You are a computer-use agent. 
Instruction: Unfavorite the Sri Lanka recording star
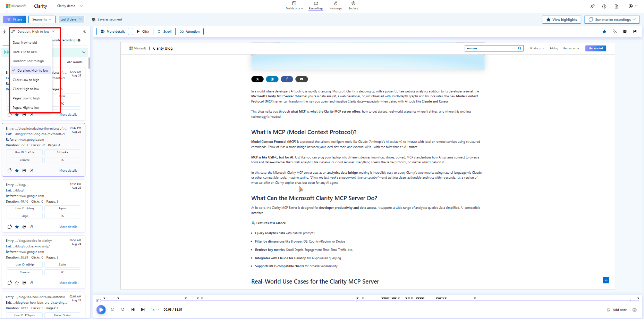[17, 171]
